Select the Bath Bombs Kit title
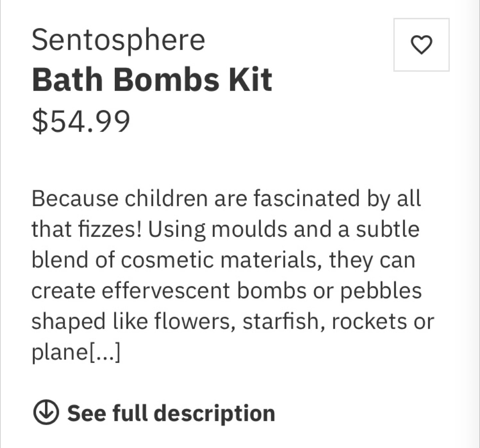Image resolution: width=480 pixels, height=448 pixels. point(152,80)
